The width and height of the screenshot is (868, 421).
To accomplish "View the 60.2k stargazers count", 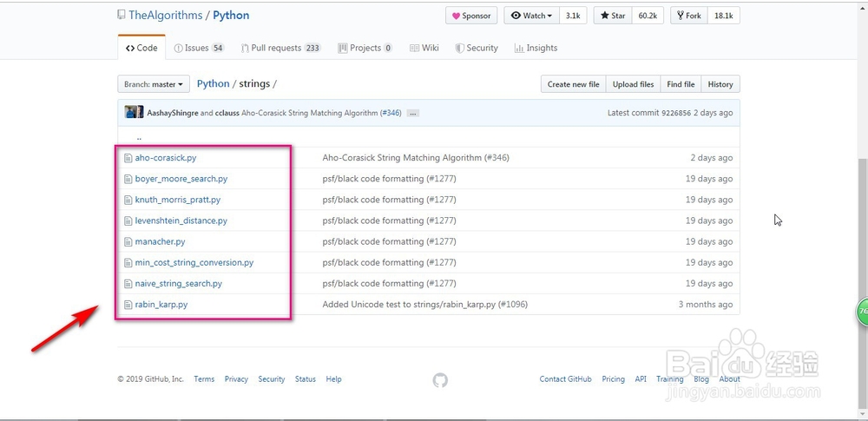I will tap(648, 16).
